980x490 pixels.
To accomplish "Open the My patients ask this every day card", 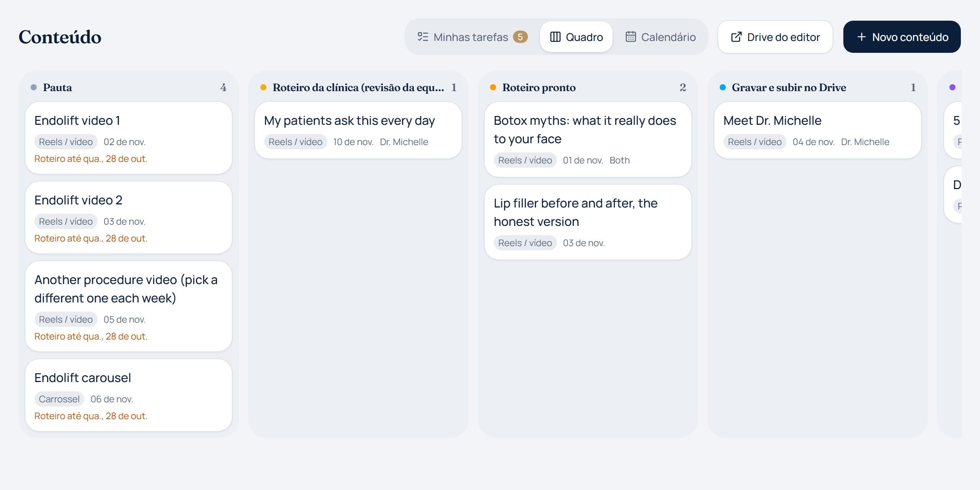I will (358, 130).
